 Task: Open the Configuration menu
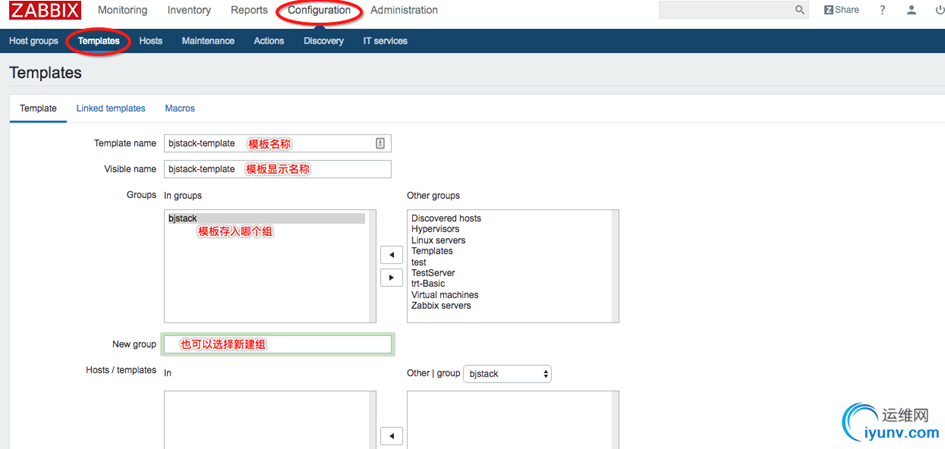tap(319, 10)
